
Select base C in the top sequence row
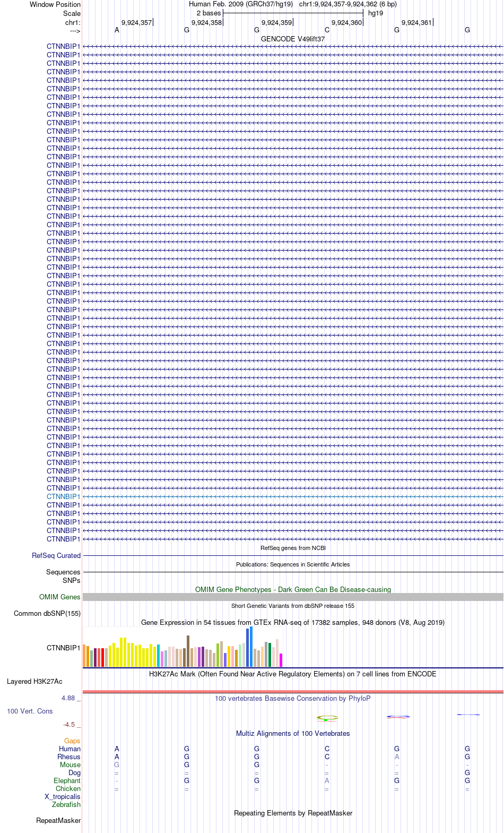coord(327,30)
